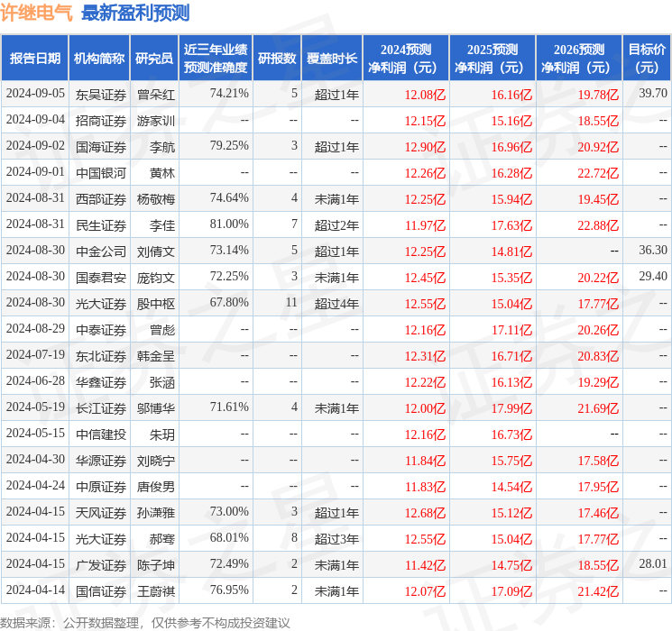Select the 国海证券 institution cell
Screen dimensions: 672x631
pyautogui.click(x=101, y=147)
